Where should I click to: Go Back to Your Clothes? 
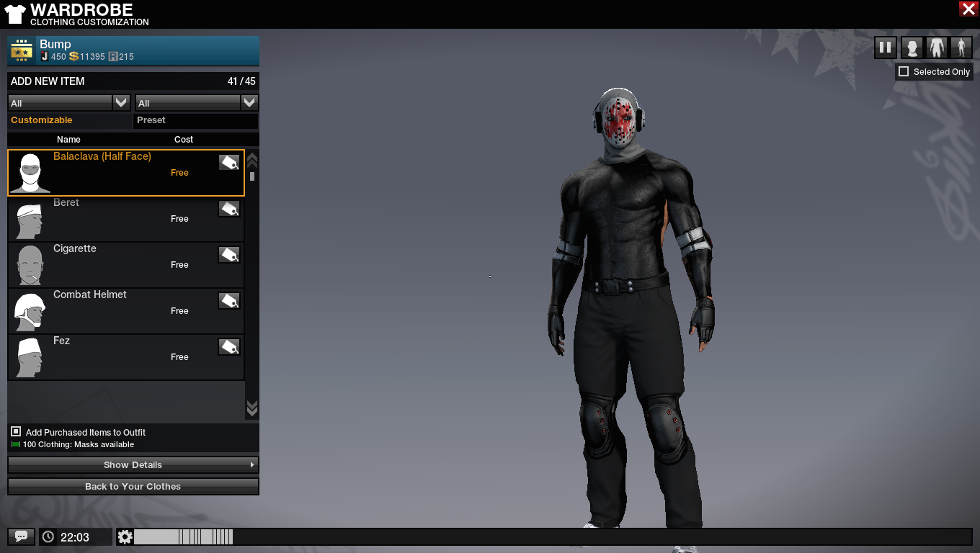(133, 486)
